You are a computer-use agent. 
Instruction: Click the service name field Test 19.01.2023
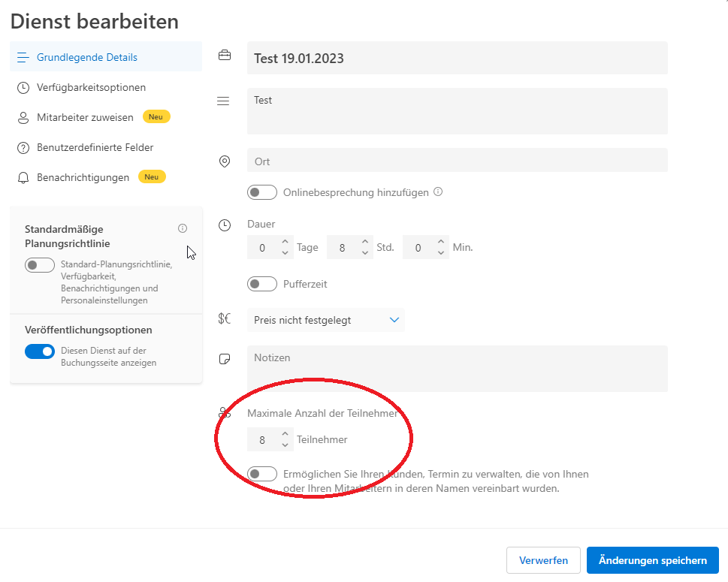click(458, 58)
